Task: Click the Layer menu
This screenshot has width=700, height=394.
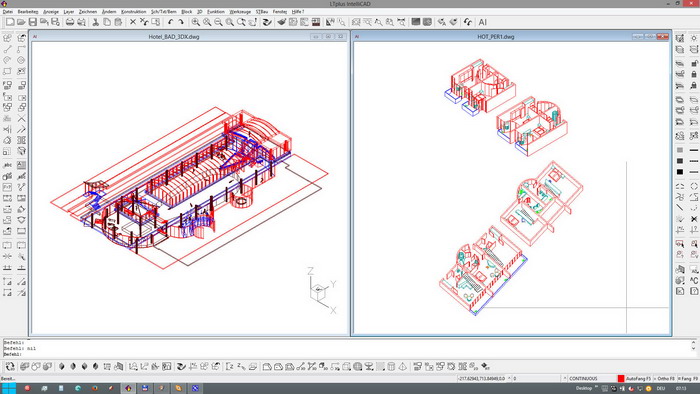Action: click(x=69, y=12)
